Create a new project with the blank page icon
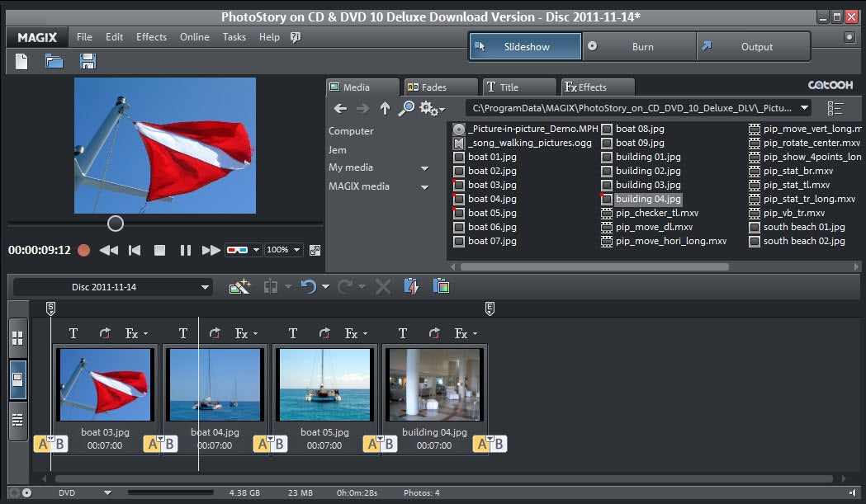 21,61
